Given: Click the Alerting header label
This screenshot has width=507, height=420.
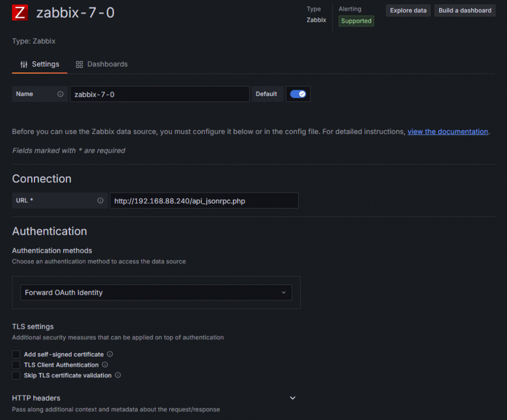Looking at the screenshot, I should pos(350,9).
